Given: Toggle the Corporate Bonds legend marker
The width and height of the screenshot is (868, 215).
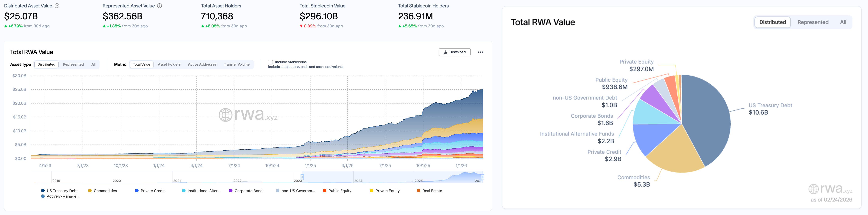Looking at the screenshot, I should pos(231,191).
